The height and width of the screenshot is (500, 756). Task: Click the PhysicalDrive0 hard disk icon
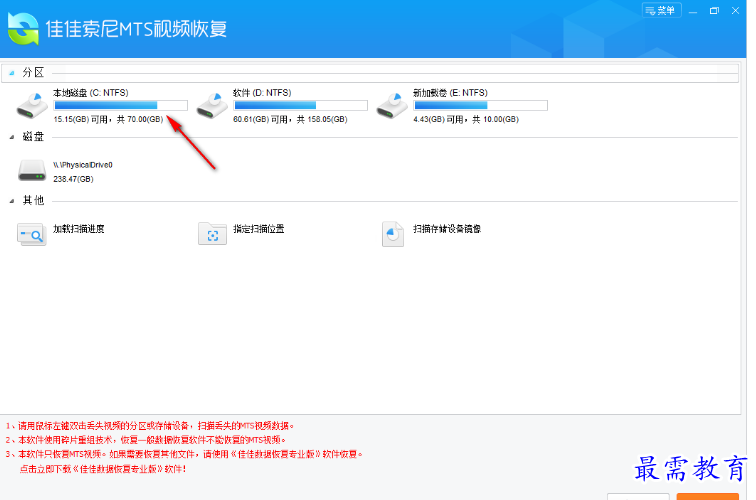(x=32, y=171)
